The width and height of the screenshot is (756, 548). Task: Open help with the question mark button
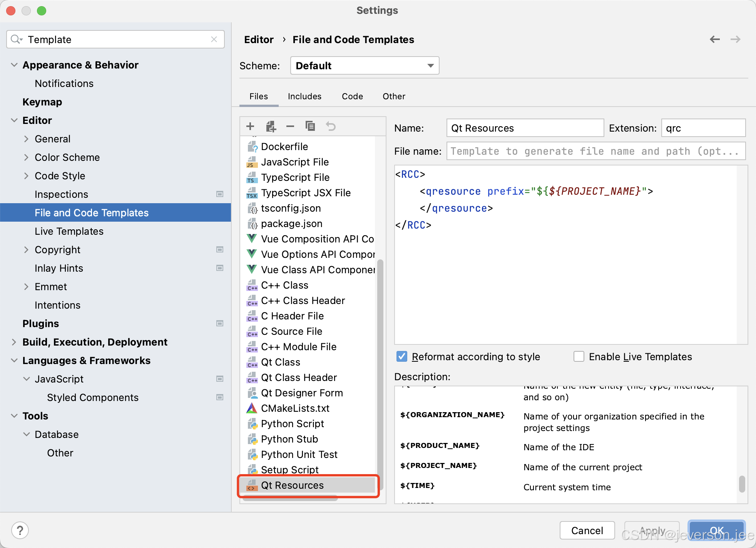(20, 530)
